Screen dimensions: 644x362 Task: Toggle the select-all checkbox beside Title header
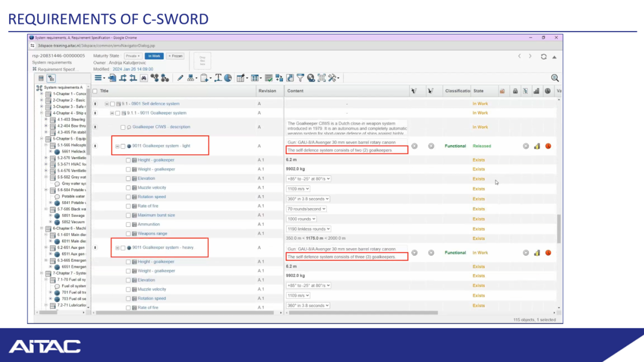(x=95, y=91)
